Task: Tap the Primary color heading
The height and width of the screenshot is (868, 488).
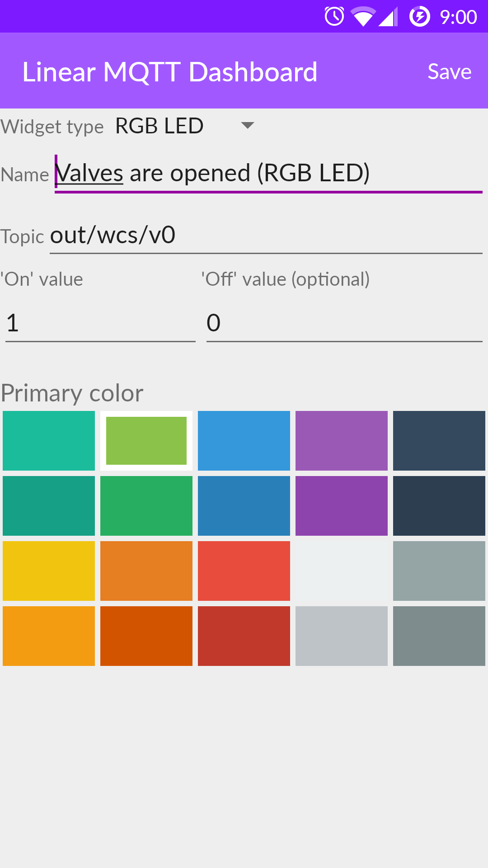Action: point(72,393)
